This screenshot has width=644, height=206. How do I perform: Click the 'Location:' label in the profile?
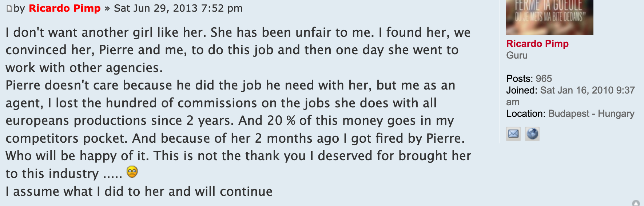coord(525,114)
